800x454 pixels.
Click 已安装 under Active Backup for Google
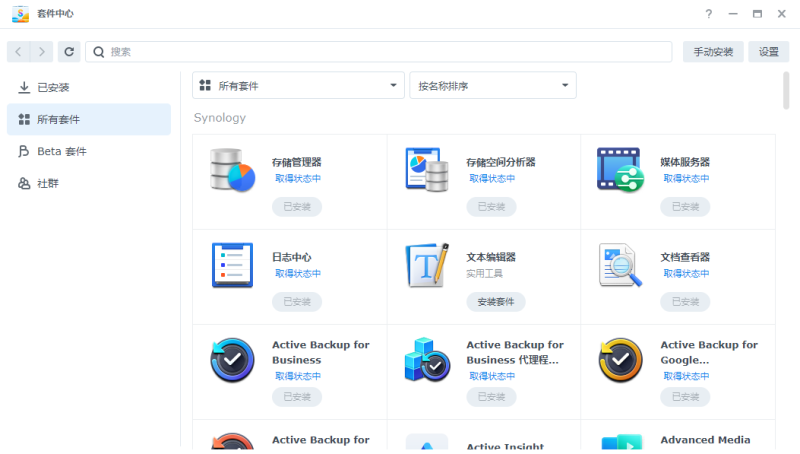(685, 397)
